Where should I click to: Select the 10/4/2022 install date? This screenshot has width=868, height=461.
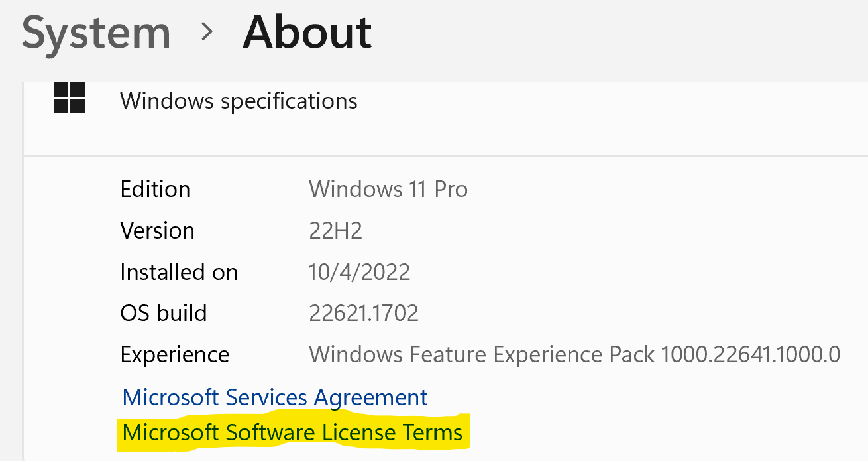(x=359, y=272)
